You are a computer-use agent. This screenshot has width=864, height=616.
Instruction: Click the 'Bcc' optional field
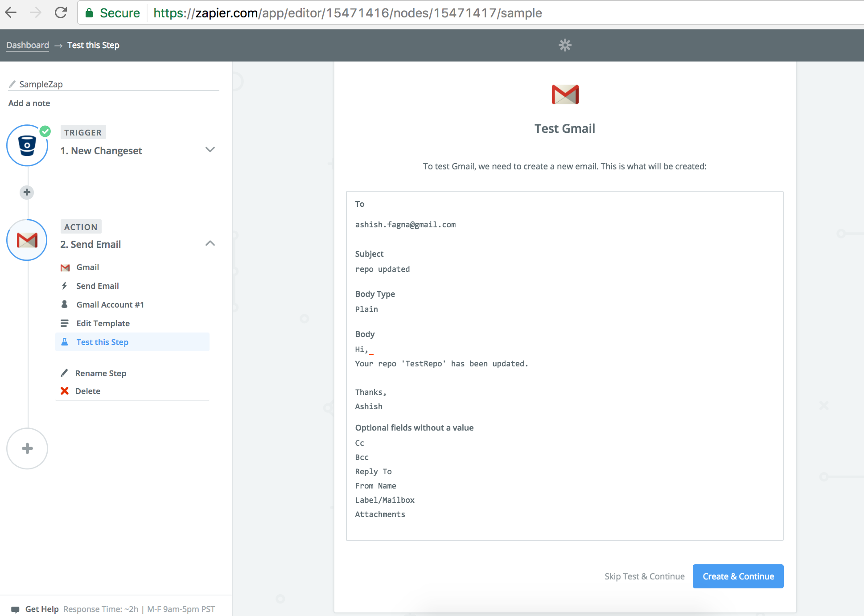click(x=362, y=457)
